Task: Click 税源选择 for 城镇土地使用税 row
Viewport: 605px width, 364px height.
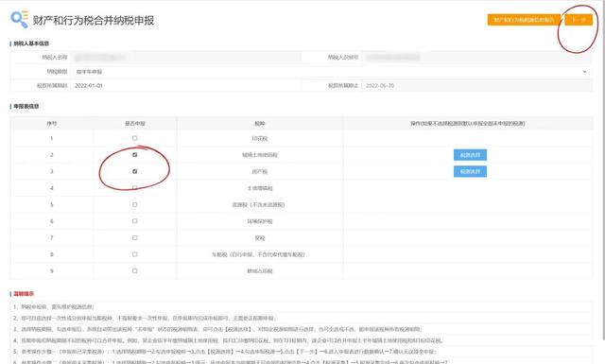Action: (x=470, y=155)
